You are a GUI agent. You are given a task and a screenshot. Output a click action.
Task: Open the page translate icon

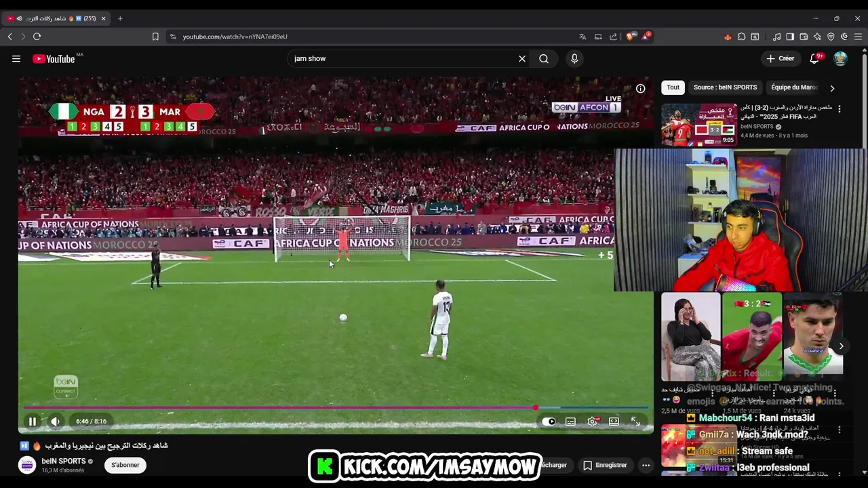click(x=583, y=37)
